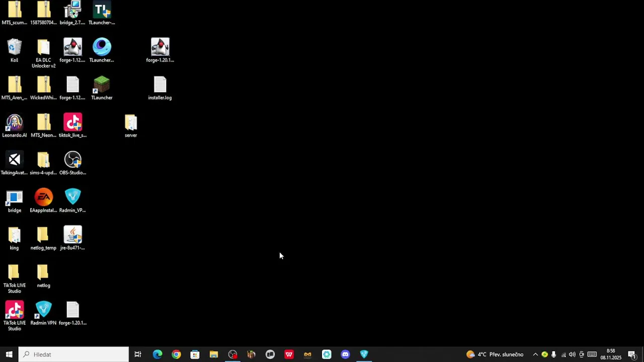This screenshot has height=362, width=644.
Task: Select the forge-1.20.1 text document icon
Action: [72, 310]
